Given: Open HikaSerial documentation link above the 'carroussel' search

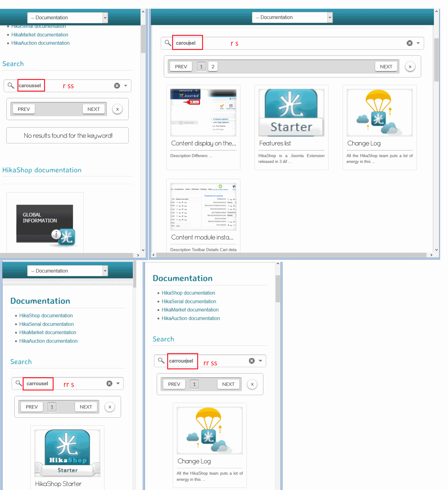Looking at the screenshot, I should (x=189, y=301).
